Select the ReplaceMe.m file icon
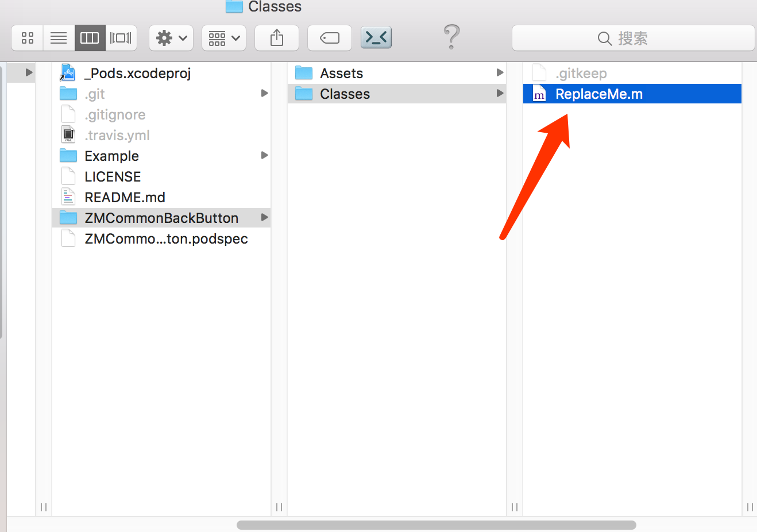757x532 pixels. (x=539, y=93)
